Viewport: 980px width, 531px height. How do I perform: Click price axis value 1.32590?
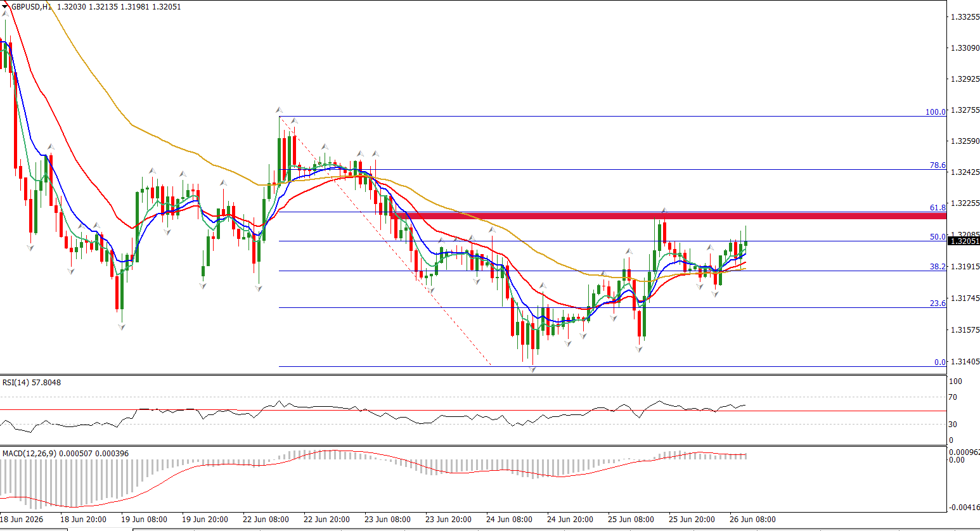[x=965, y=141]
